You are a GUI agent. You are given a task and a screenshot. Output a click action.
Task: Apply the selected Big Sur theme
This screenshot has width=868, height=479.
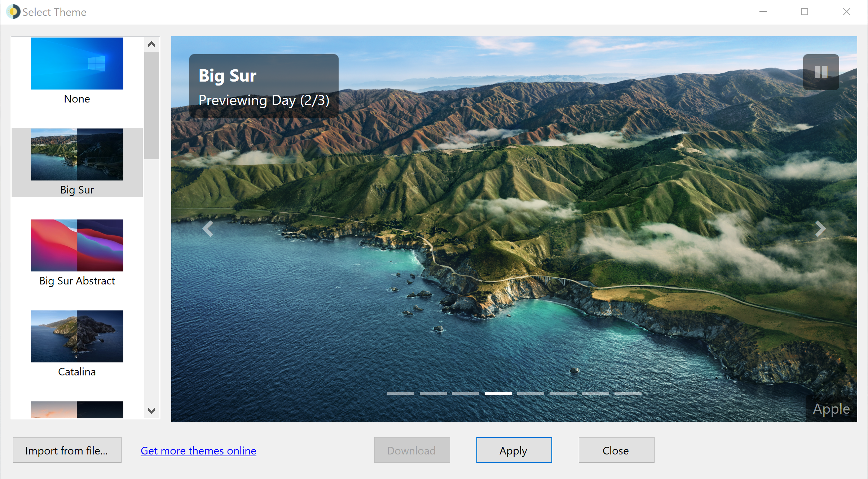tap(514, 450)
